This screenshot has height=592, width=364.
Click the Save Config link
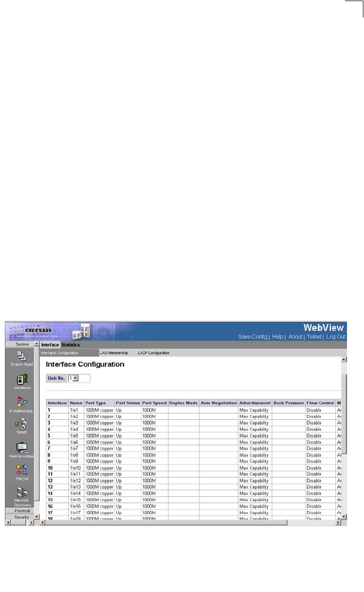click(252, 337)
